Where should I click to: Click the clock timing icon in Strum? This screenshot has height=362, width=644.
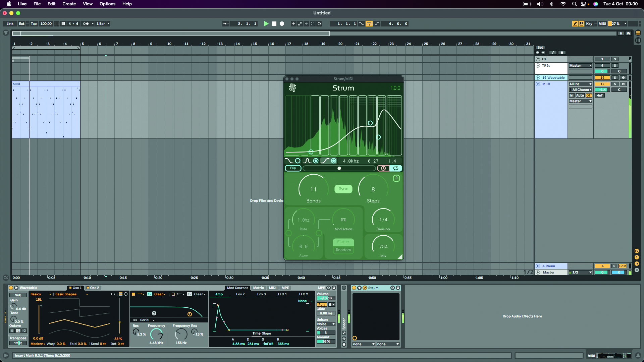pyautogui.click(x=383, y=168)
